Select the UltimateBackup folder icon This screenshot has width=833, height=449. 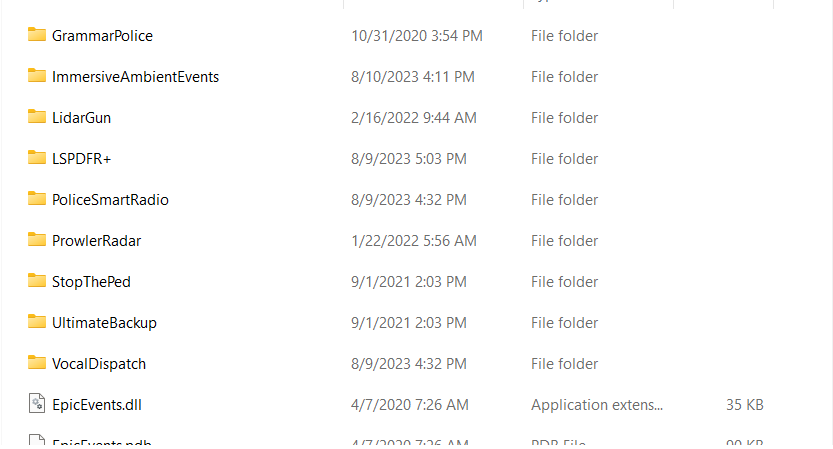click(x=37, y=322)
